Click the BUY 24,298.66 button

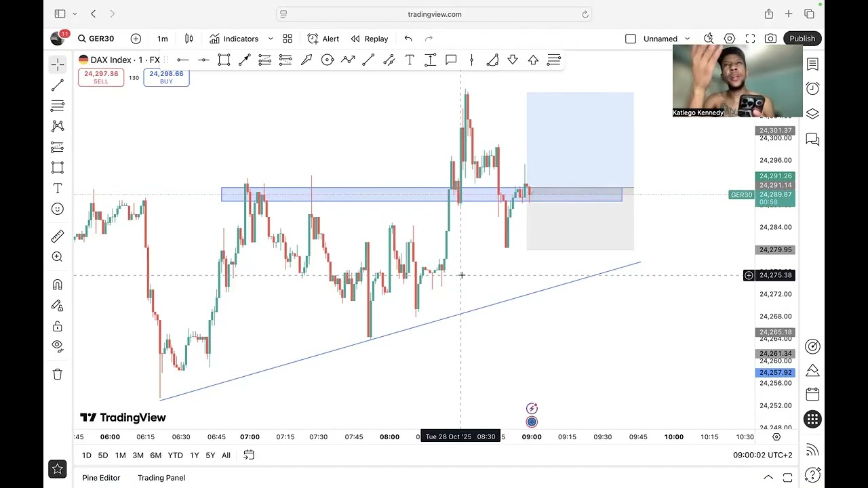tap(166, 77)
